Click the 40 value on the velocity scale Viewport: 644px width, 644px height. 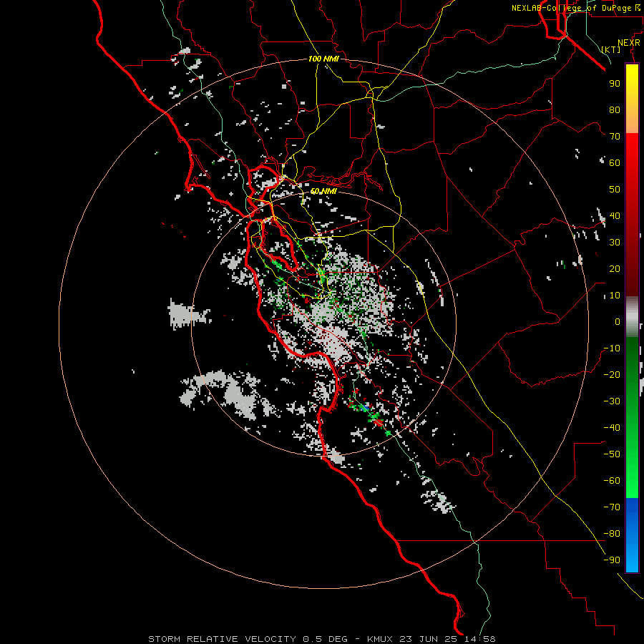(x=615, y=216)
